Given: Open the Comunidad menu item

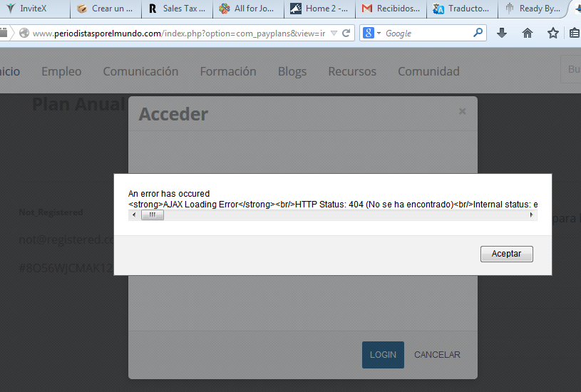Looking at the screenshot, I should click(428, 71).
